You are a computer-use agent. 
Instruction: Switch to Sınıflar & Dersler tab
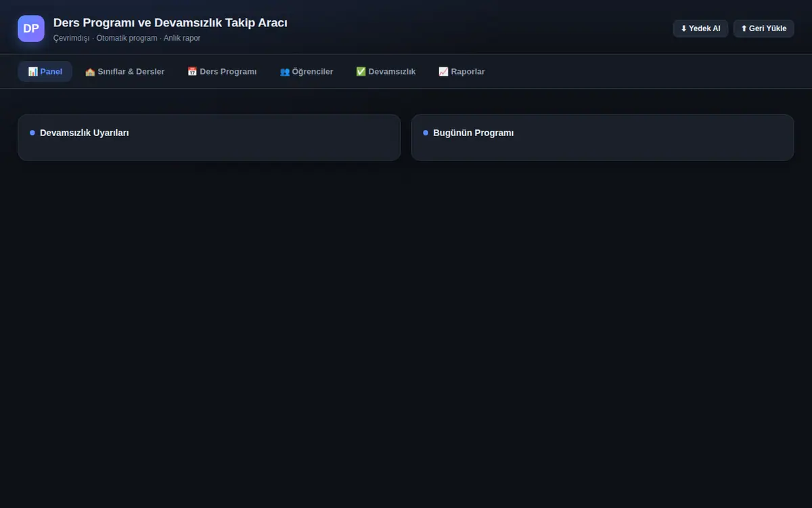pos(125,71)
